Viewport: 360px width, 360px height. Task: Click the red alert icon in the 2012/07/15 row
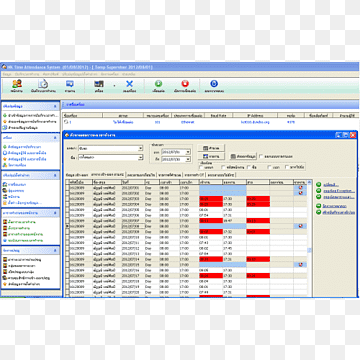pos(301,265)
